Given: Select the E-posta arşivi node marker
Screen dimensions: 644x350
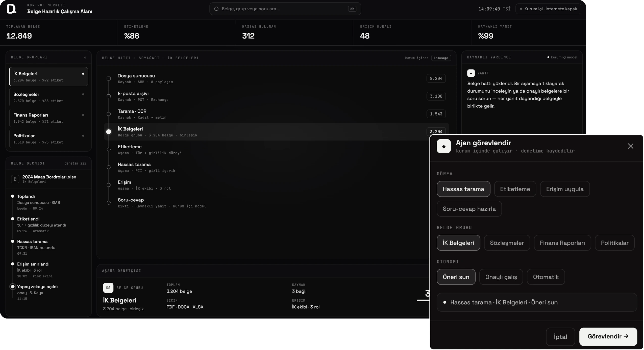Looking at the screenshot, I should tap(109, 96).
